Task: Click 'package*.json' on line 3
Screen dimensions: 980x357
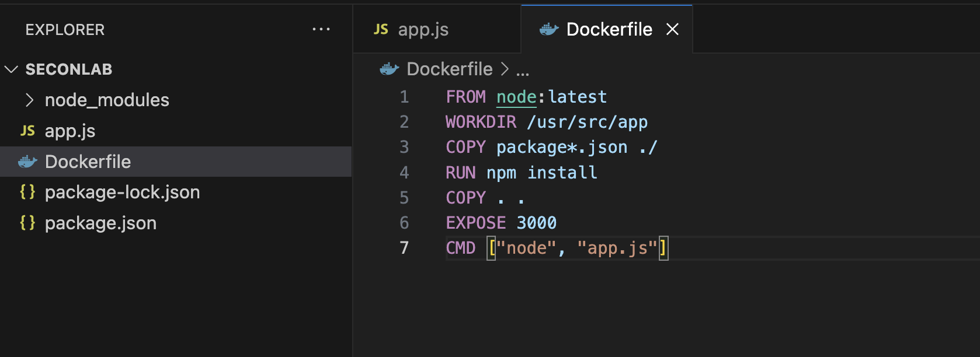Action: click(562, 147)
